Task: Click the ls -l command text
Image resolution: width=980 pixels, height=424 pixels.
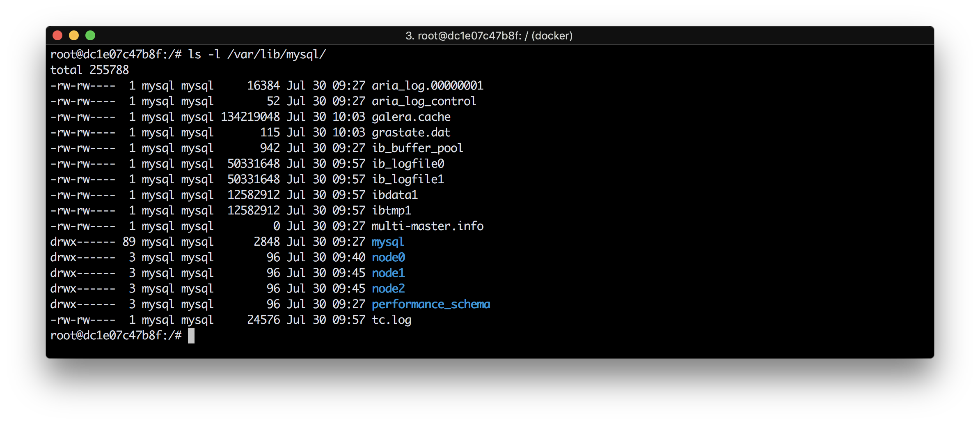Action: coord(205,54)
